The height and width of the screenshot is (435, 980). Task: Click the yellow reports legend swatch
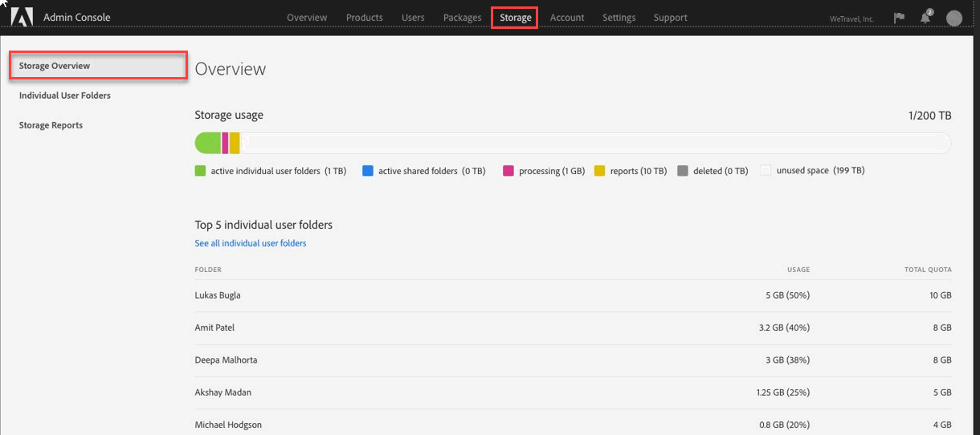tap(599, 171)
